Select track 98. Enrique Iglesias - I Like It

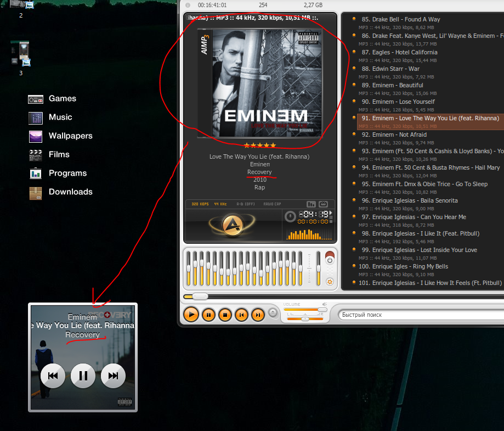click(430, 237)
